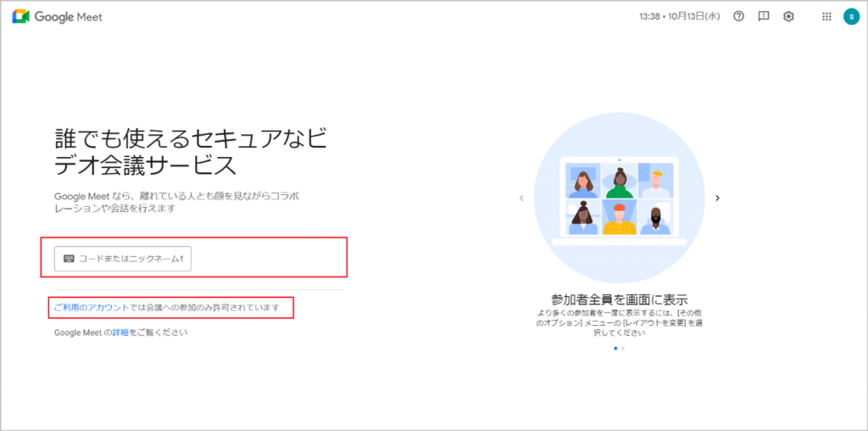
Task: Click the 参加者全員を画面に表示 caption
Action: 620,299
